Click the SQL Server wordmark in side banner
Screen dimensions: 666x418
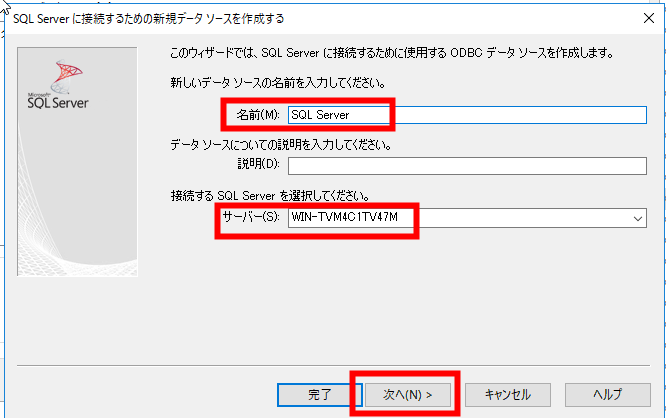pyautogui.click(x=58, y=102)
